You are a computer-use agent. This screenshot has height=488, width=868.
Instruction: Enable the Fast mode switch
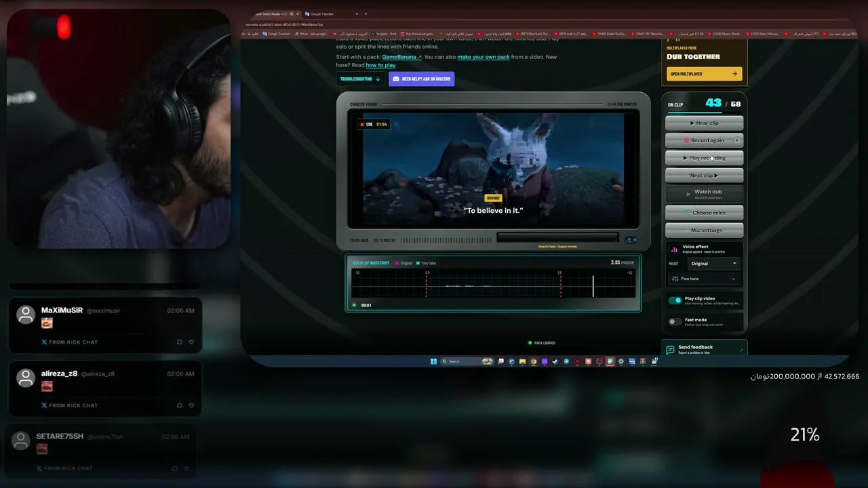pyautogui.click(x=675, y=322)
